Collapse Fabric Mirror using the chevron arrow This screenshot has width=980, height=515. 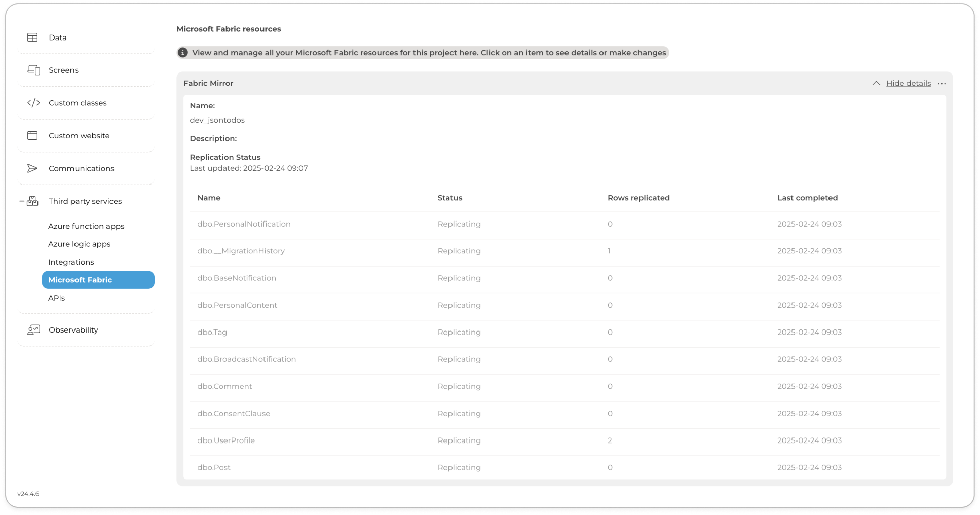876,83
